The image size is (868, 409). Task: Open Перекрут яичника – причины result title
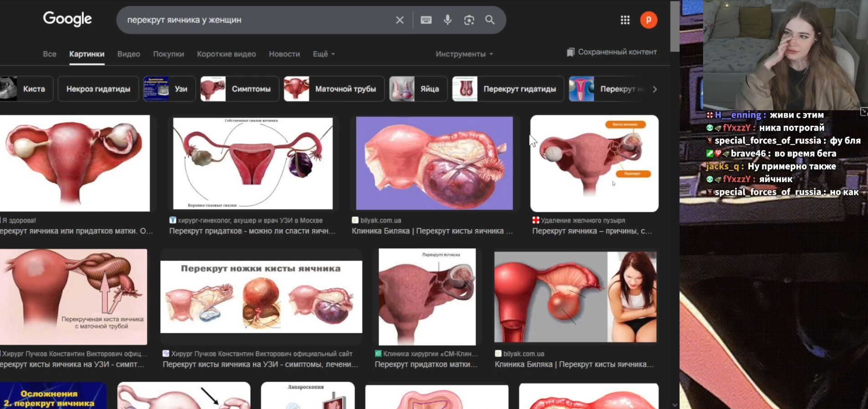(592, 231)
